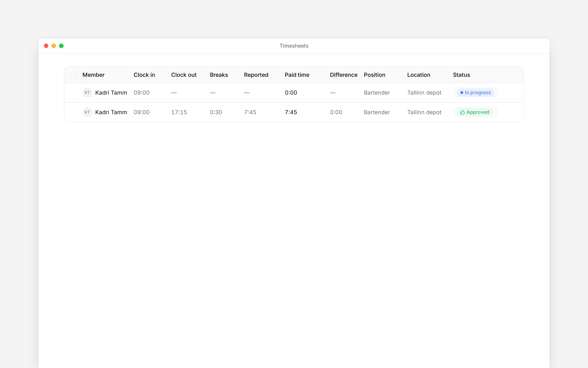Click the Location column header
Viewport: 588px width, 368px height.
pyautogui.click(x=419, y=75)
